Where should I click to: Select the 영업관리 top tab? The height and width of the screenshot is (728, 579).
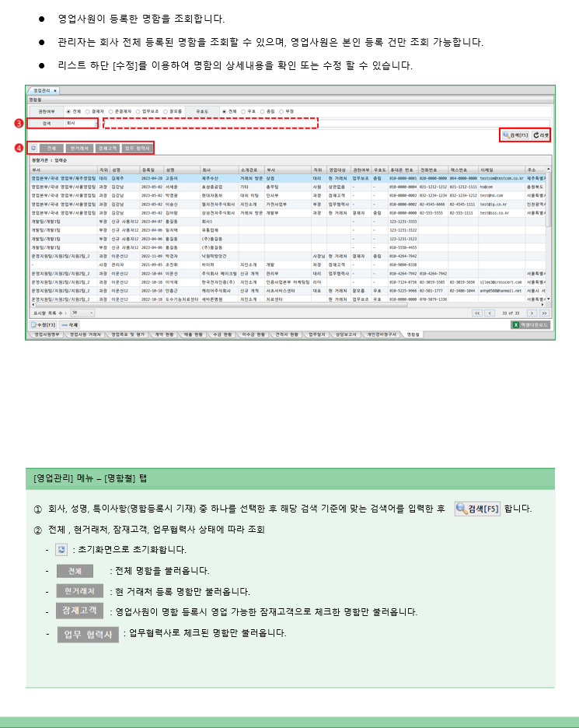coord(42,90)
